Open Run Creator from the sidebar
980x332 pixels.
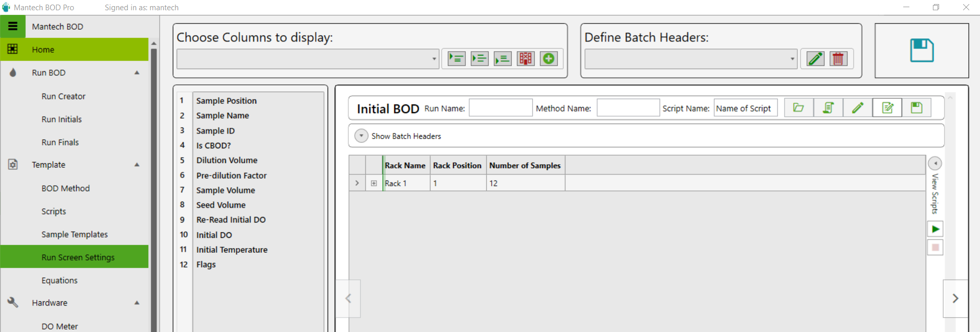[63, 96]
